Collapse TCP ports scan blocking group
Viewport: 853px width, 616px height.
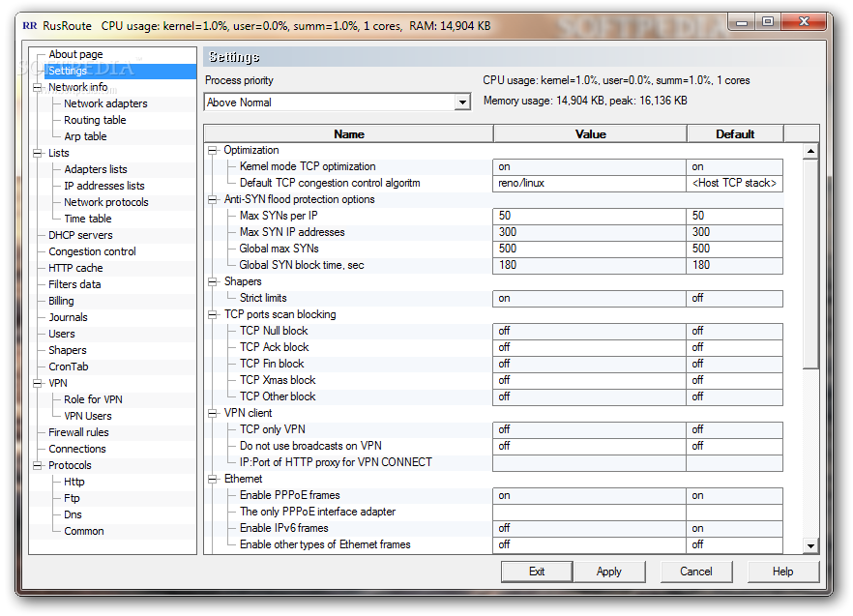click(213, 314)
